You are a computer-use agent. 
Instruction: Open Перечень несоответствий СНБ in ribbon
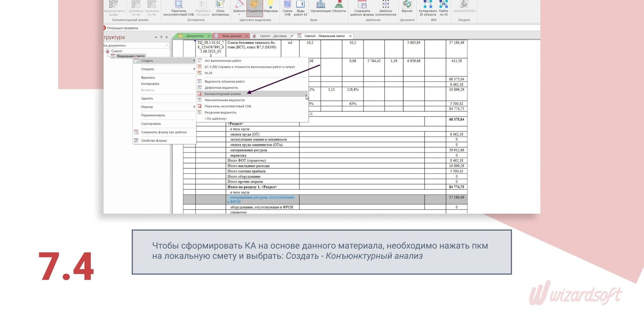178,8
